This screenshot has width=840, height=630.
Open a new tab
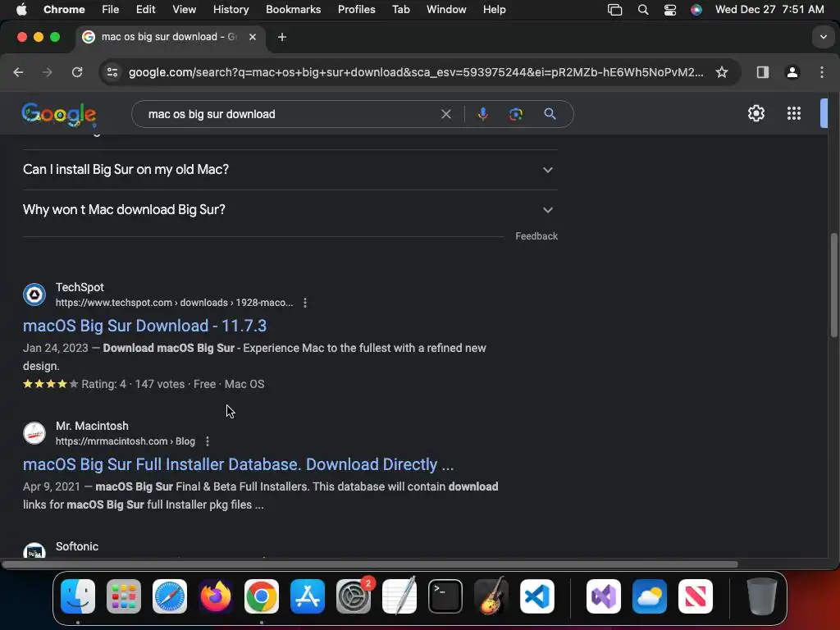[x=282, y=37]
